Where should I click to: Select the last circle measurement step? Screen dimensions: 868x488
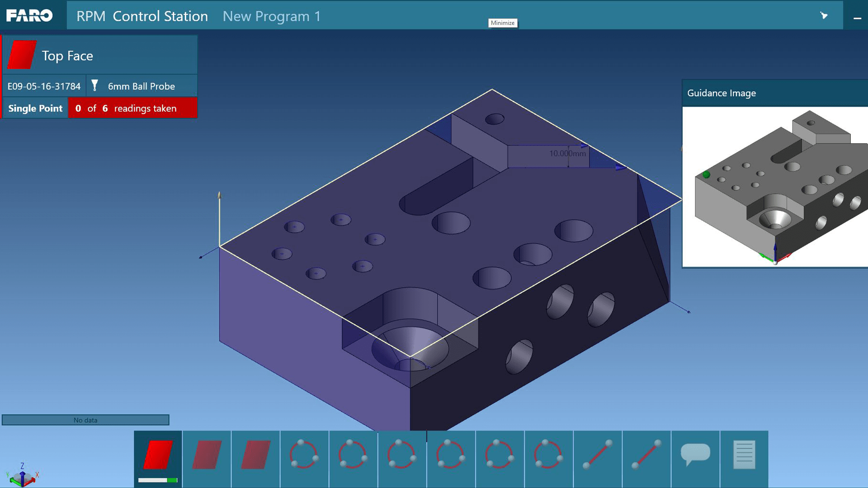tap(548, 455)
